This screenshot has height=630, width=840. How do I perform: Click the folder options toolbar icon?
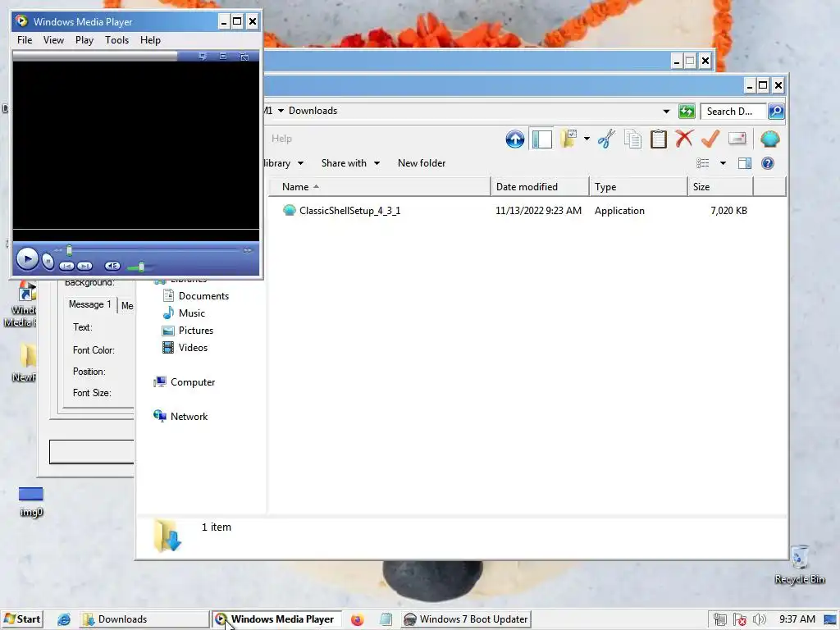pyautogui.click(x=569, y=139)
